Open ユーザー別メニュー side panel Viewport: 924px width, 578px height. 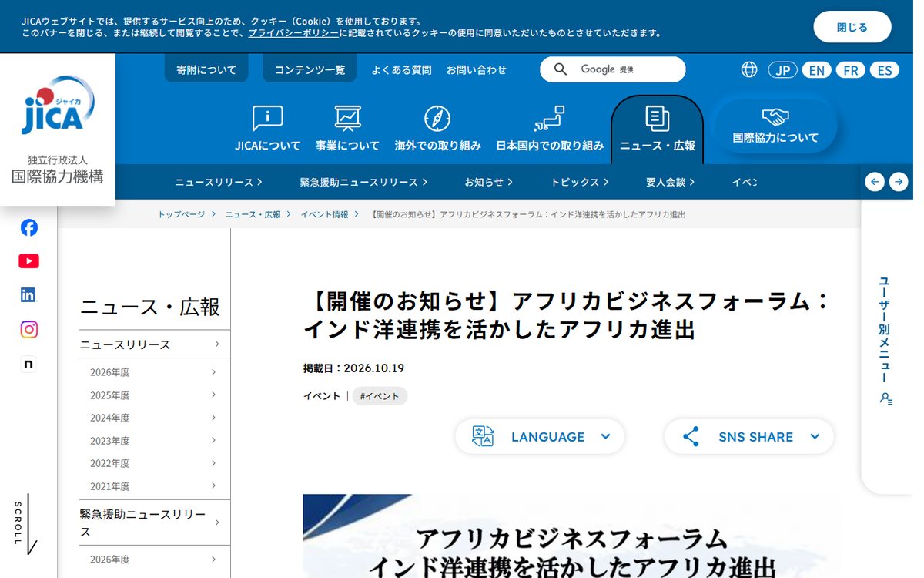(885, 341)
